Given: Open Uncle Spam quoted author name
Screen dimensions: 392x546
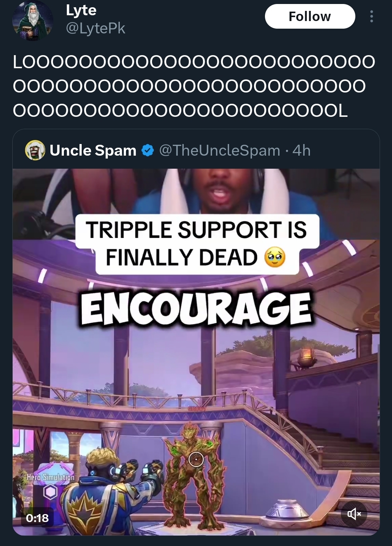Looking at the screenshot, I should pos(93,150).
